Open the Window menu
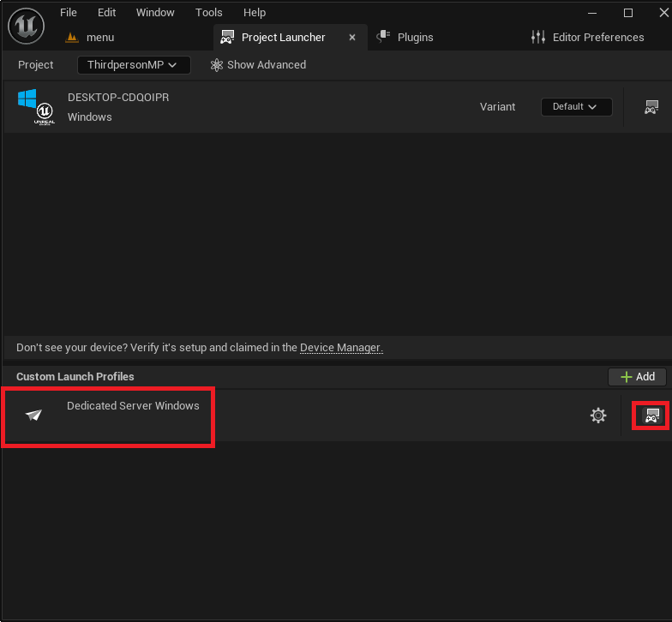The height and width of the screenshot is (622, 672). click(x=155, y=12)
